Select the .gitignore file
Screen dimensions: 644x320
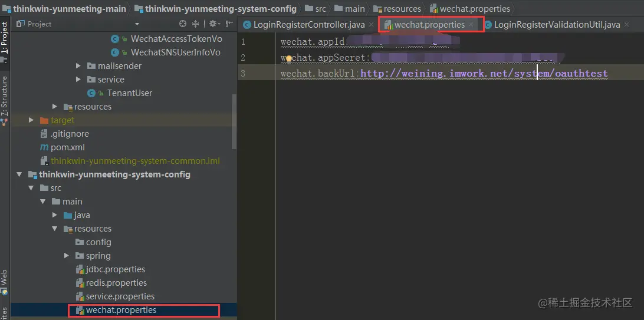click(x=70, y=134)
